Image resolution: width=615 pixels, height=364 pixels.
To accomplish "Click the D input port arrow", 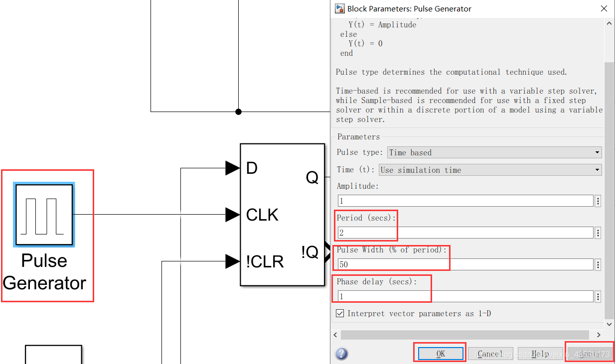I will click(x=233, y=168).
